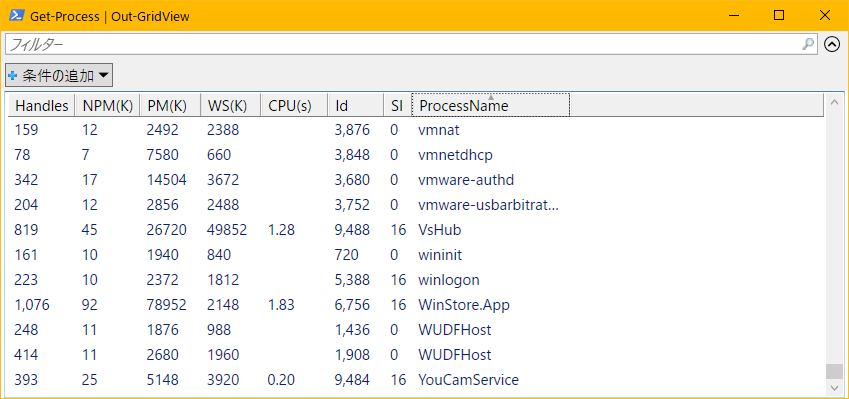Viewport: 849px width, 399px height.
Task: Click Id cell 5,388
Action: pyautogui.click(x=352, y=280)
